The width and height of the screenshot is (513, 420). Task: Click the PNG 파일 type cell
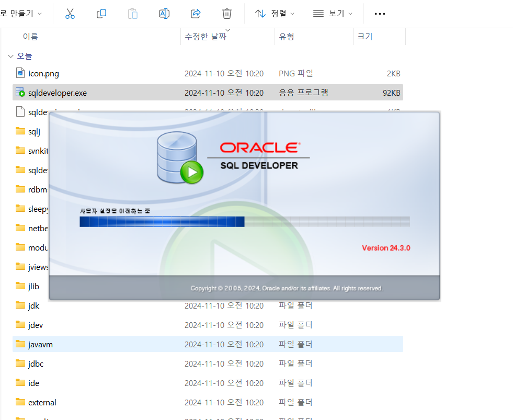pyautogui.click(x=296, y=73)
